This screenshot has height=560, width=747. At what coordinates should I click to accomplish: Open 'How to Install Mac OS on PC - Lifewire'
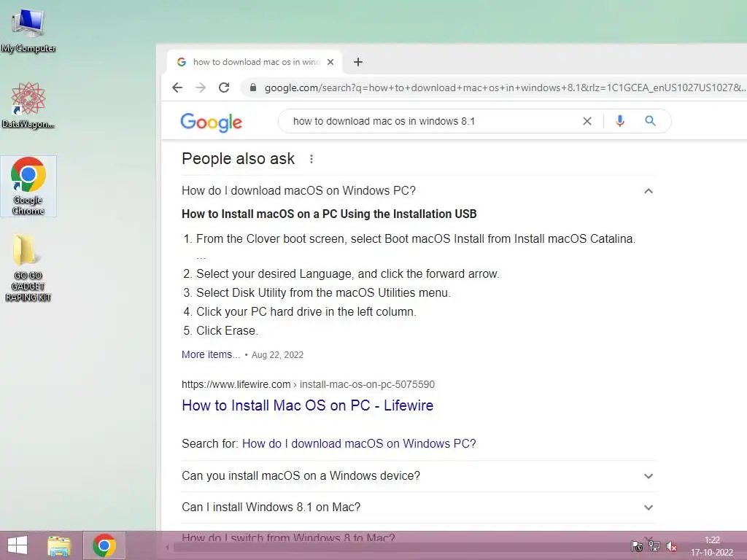[x=308, y=405]
